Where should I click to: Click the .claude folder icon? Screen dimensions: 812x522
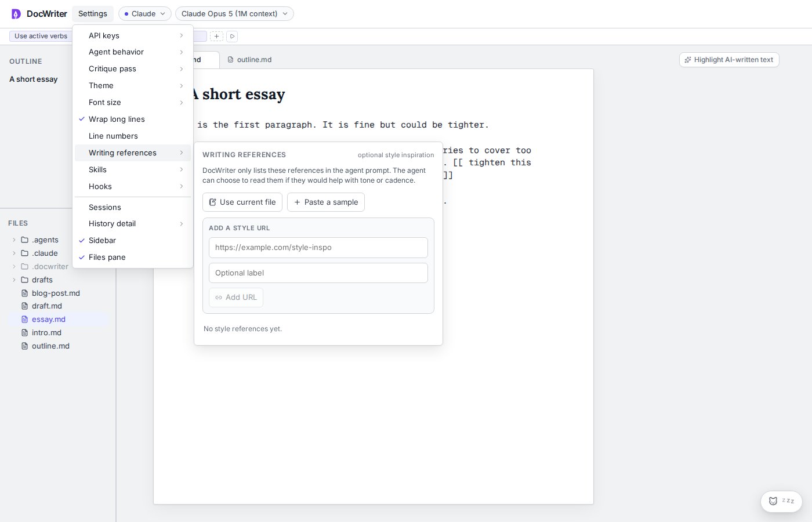tap(25, 253)
